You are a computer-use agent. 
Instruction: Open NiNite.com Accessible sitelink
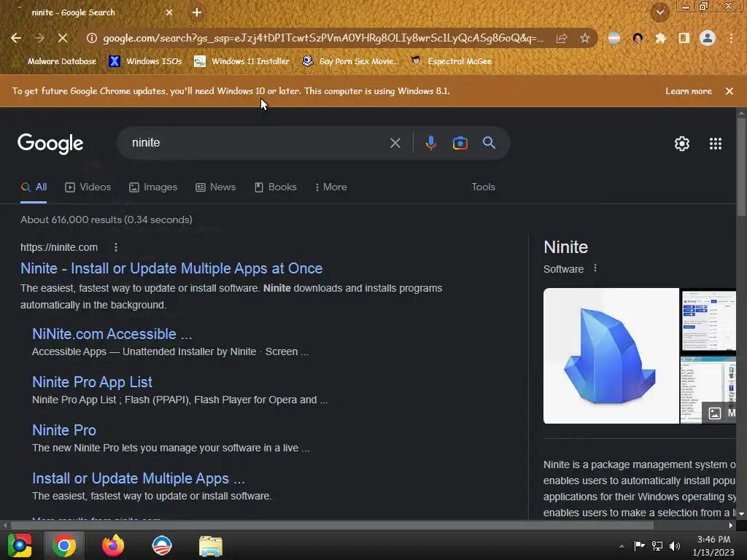[x=112, y=334]
